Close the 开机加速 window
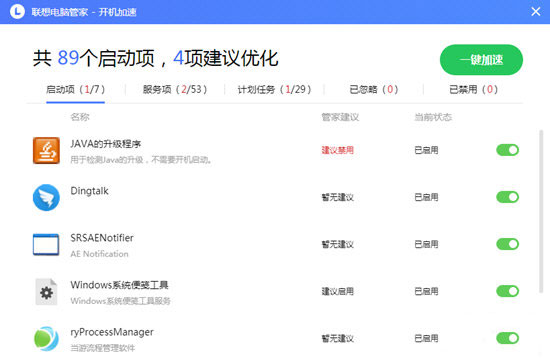 click(x=536, y=12)
